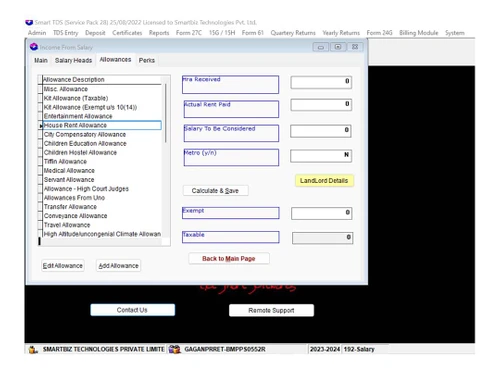Select High Altitude/uncongenial Climate Allowance row

pyautogui.click(x=102, y=234)
